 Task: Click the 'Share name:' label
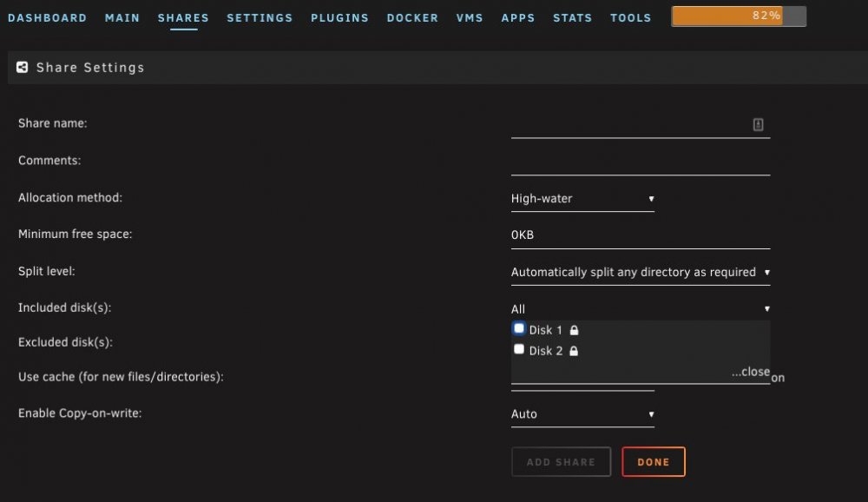coord(53,123)
